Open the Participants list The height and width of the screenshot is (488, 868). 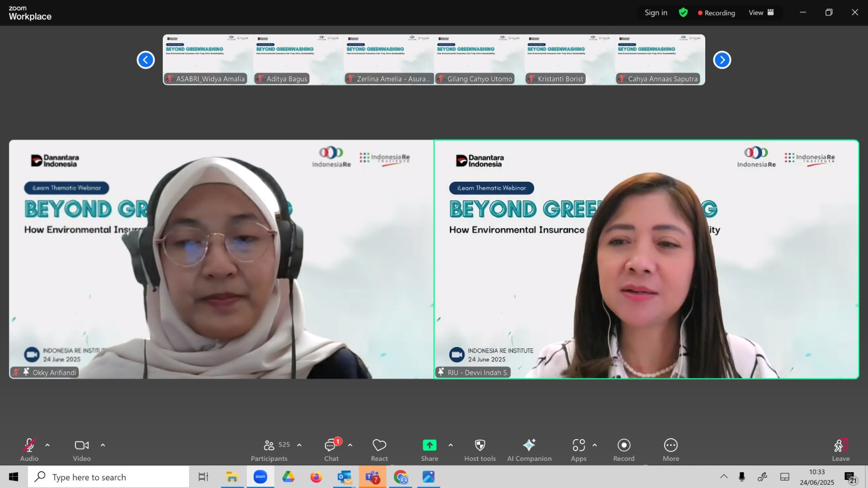tap(270, 450)
